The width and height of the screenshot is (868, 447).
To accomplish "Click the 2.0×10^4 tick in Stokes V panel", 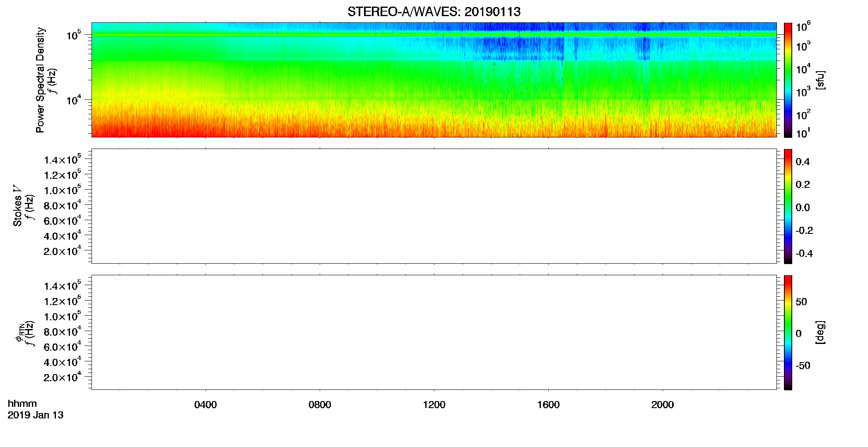I will (63, 250).
